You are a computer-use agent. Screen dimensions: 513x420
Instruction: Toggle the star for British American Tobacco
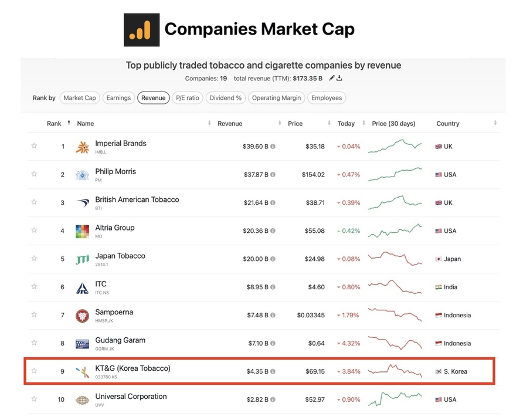(x=34, y=202)
